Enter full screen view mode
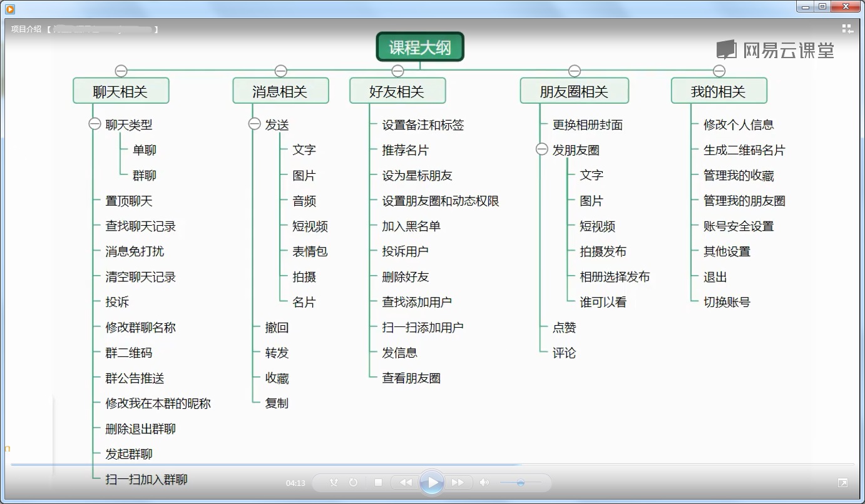The width and height of the screenshot is (865, 504). 843,483
